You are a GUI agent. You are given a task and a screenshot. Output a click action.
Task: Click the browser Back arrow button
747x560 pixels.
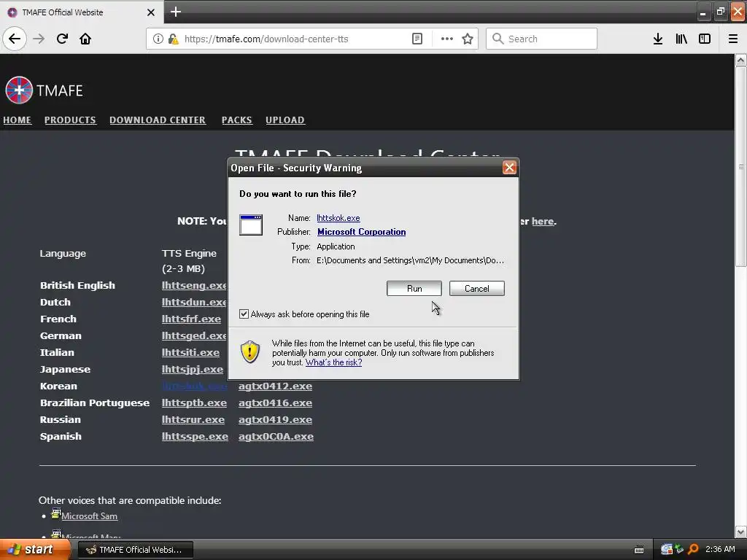[x=15, y=39]
